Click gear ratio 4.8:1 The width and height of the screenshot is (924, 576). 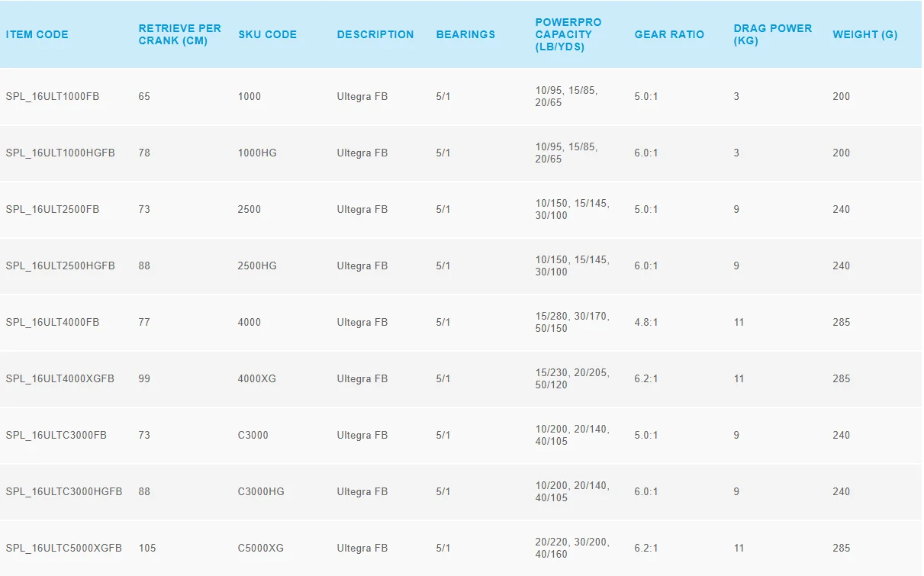tap(646, 322)
